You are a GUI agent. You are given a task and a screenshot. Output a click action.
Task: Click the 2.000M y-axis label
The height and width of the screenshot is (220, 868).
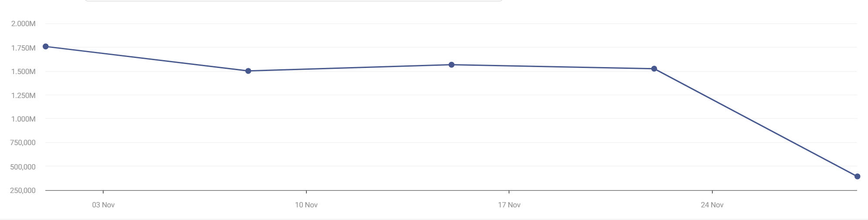click(x=24, y=24)
